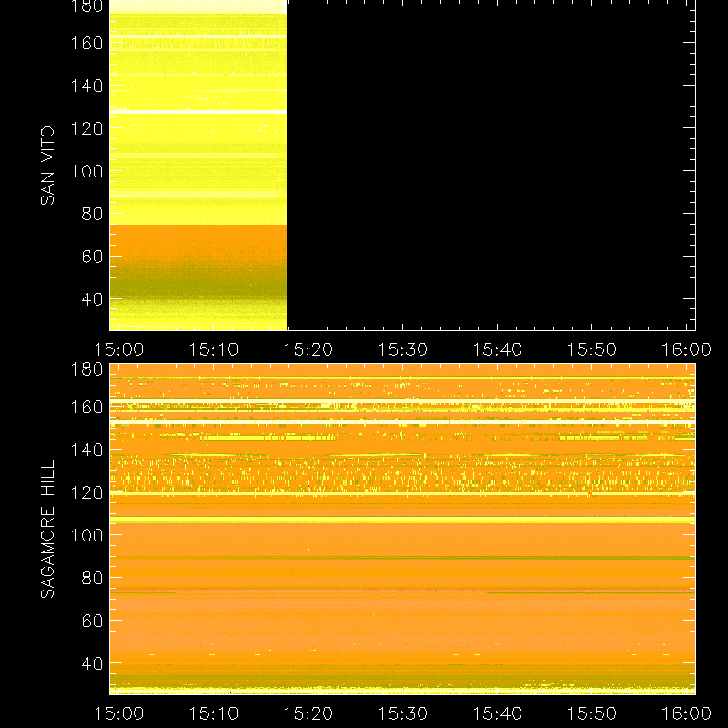Click the yellow San Vito spectrogram data region
728x728 pixels.
[197, 166]
